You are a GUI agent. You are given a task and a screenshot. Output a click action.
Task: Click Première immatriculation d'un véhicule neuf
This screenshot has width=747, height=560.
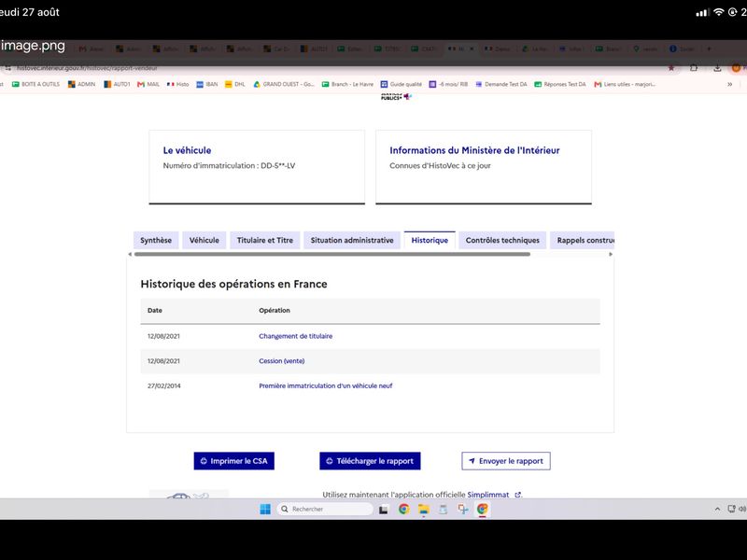pos(325,385)
